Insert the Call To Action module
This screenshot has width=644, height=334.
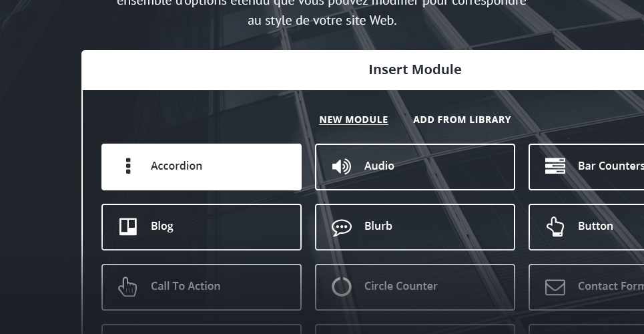click(202, 287)
